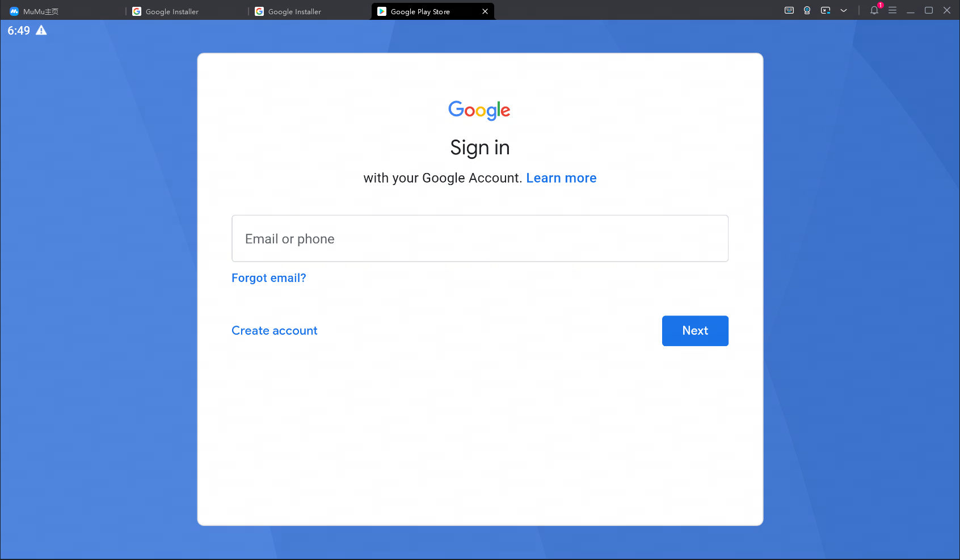Click the warning triangle in status bar

41,30
